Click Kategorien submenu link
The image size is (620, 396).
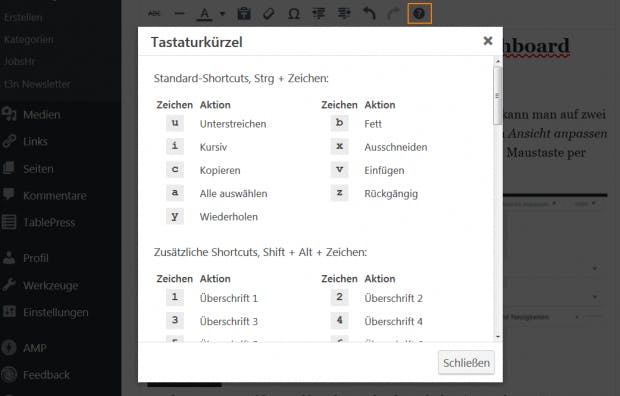pyautogui.click(x=28, y=40)
